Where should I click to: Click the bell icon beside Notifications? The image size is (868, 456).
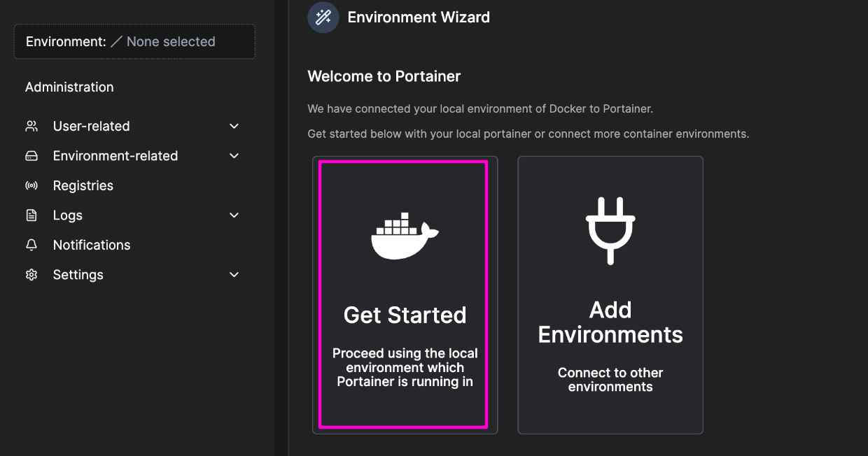pyautogui.click(x=31, y=245)
